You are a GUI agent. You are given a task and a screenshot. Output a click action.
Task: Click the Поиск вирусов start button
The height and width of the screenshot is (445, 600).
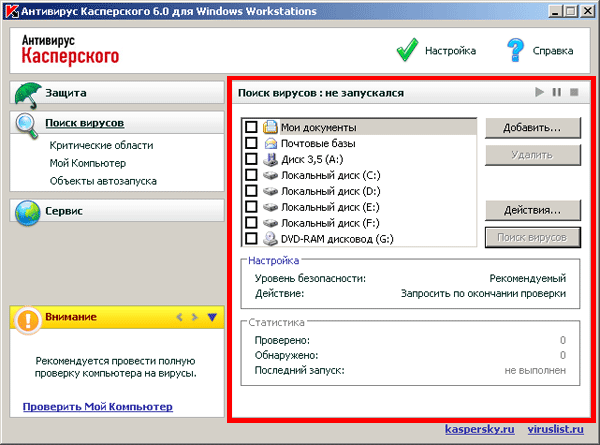click(533, 238)
